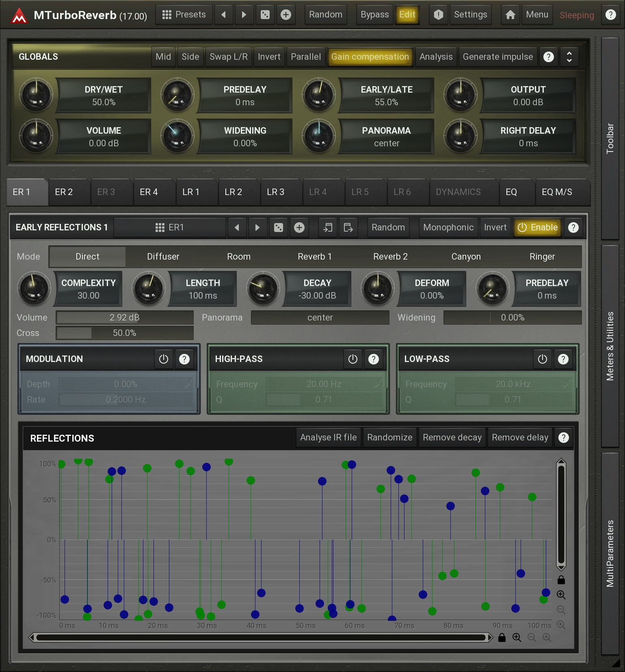Switch to the LR 1 tab

[191, 192]
